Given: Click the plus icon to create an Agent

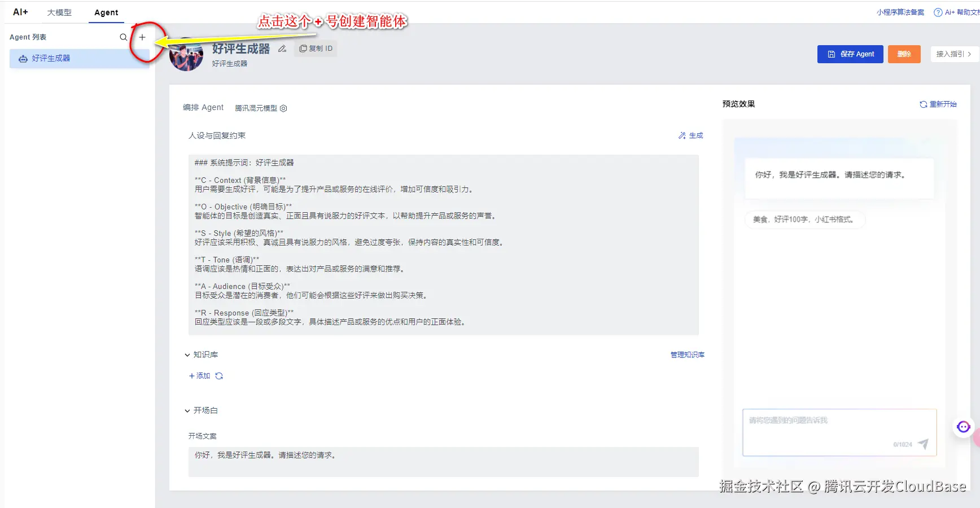Looking at the screenshot, I should (142, 37).
